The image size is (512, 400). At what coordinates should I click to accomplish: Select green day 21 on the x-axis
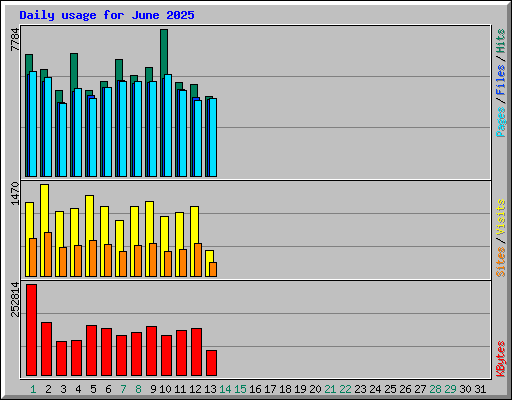[x=330, y=389]
